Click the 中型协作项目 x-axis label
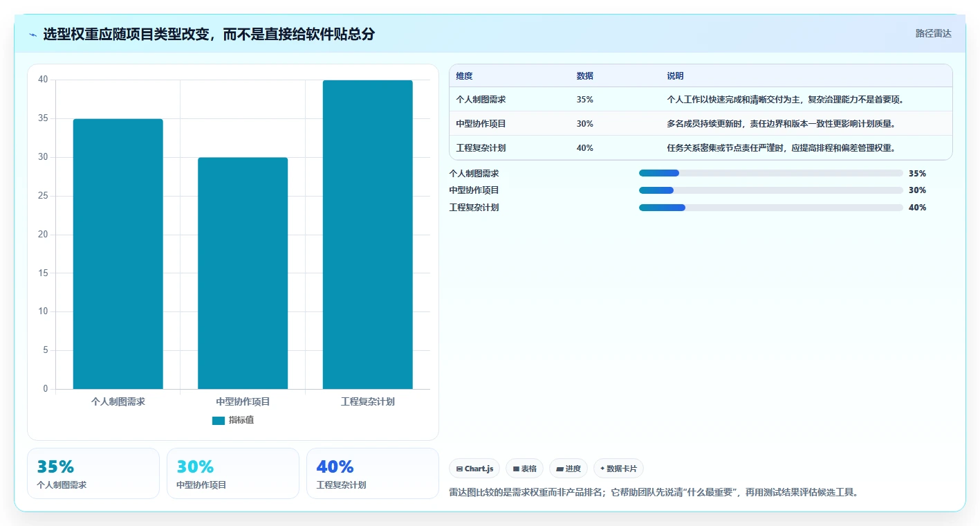 point(243,401)
